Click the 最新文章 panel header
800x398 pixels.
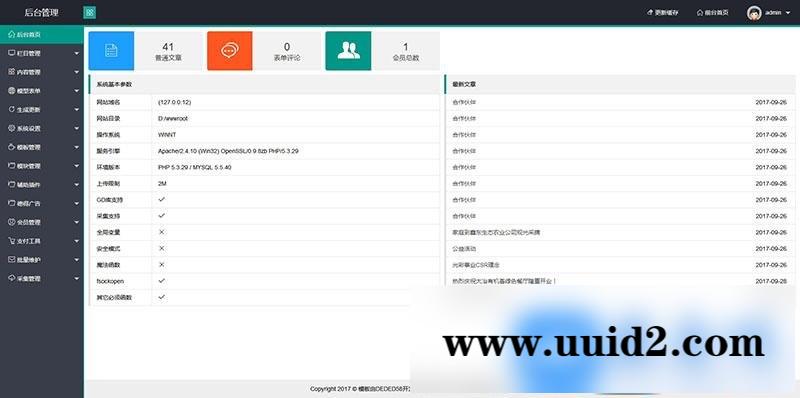tap(620, 84)
